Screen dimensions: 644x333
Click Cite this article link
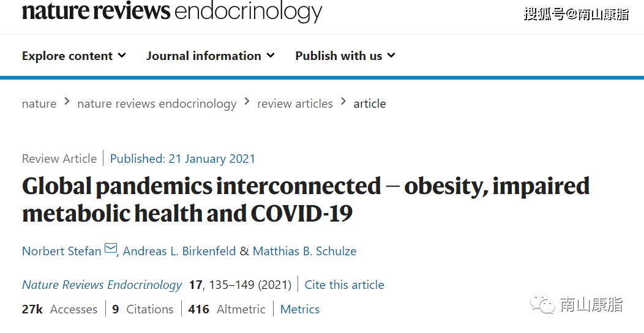pyautogui.click(x=344, y=285)
